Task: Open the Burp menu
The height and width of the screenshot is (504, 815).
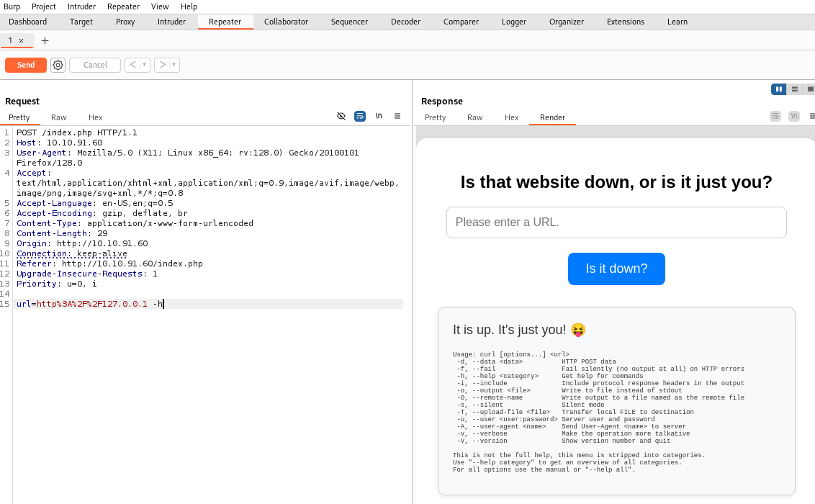Action: point(12,6)
